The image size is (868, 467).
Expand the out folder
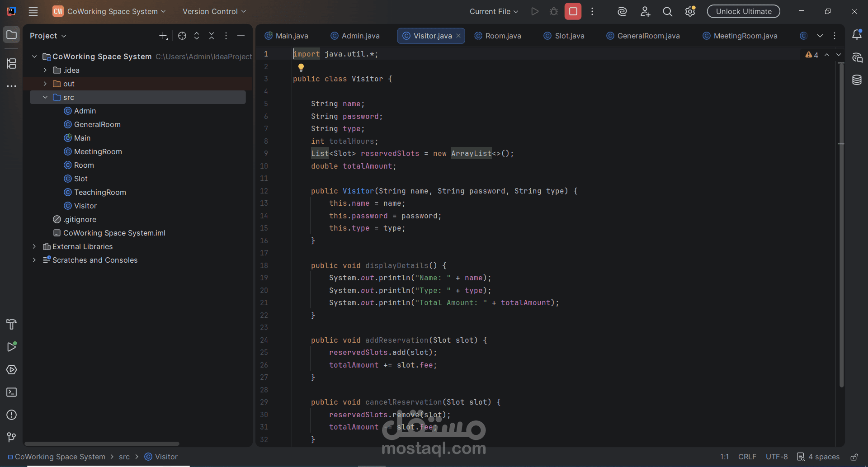click(45, 84)
